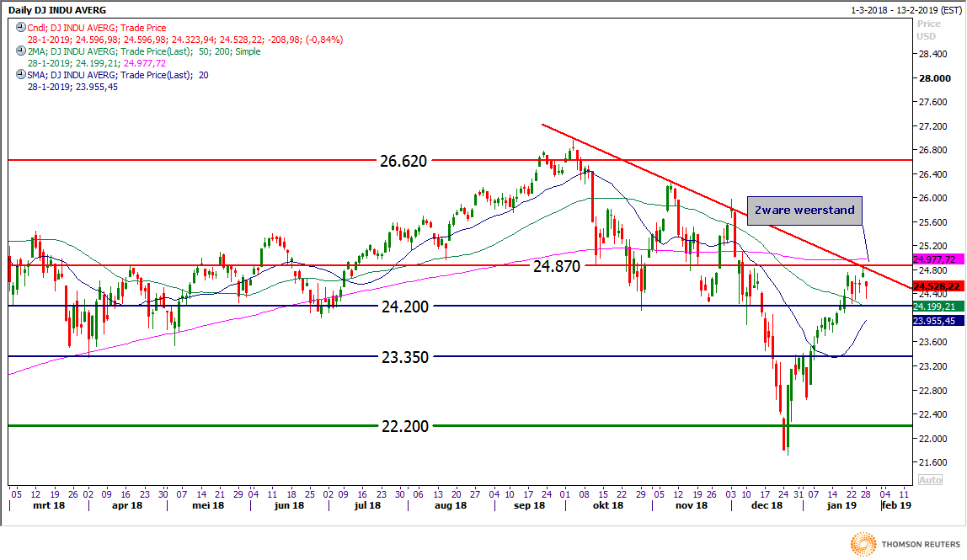Click the 26.800 price scale label

pyautogui.click(x=933, y=151)
